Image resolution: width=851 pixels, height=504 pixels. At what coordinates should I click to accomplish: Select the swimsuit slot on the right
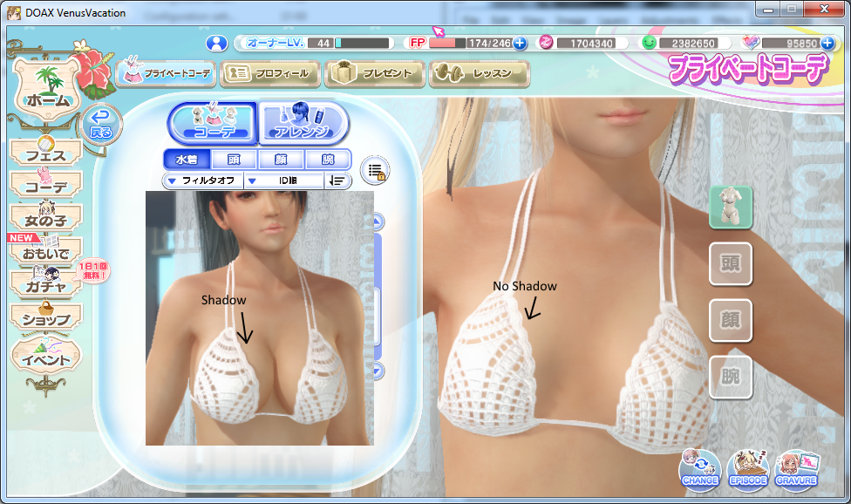click(731, 208)
